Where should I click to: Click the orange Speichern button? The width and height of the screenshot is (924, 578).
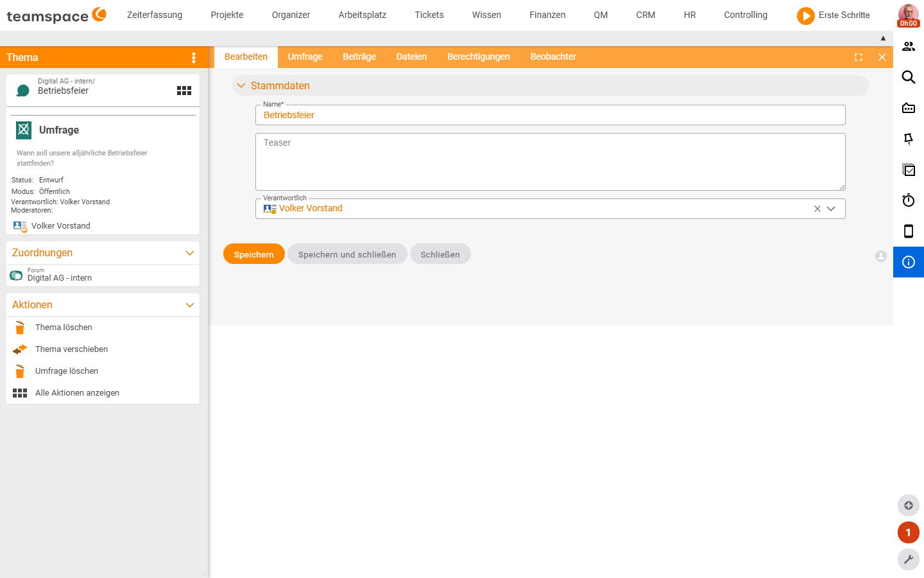point(254,254)
